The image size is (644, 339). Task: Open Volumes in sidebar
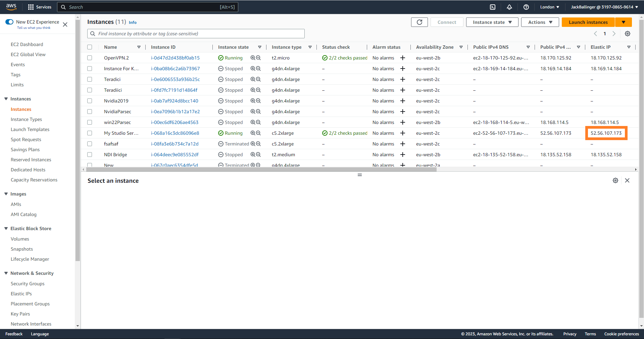pos(20,239)
